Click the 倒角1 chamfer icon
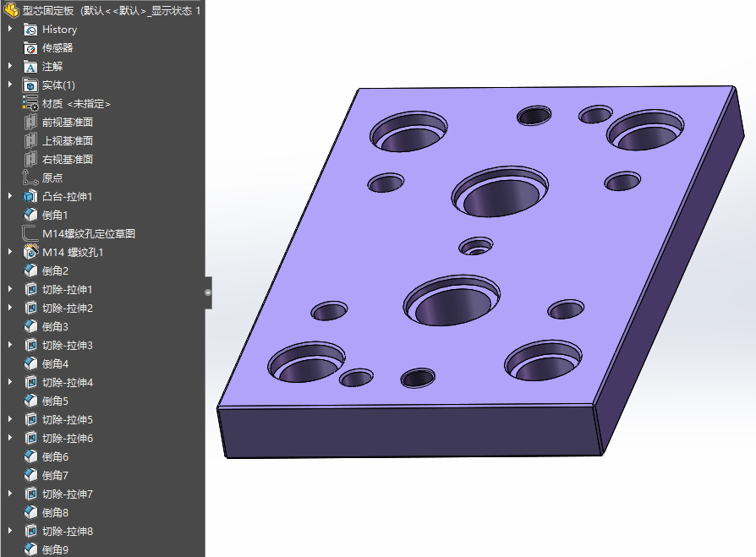Viewport: 756px width, 557px height. point(30,215)
